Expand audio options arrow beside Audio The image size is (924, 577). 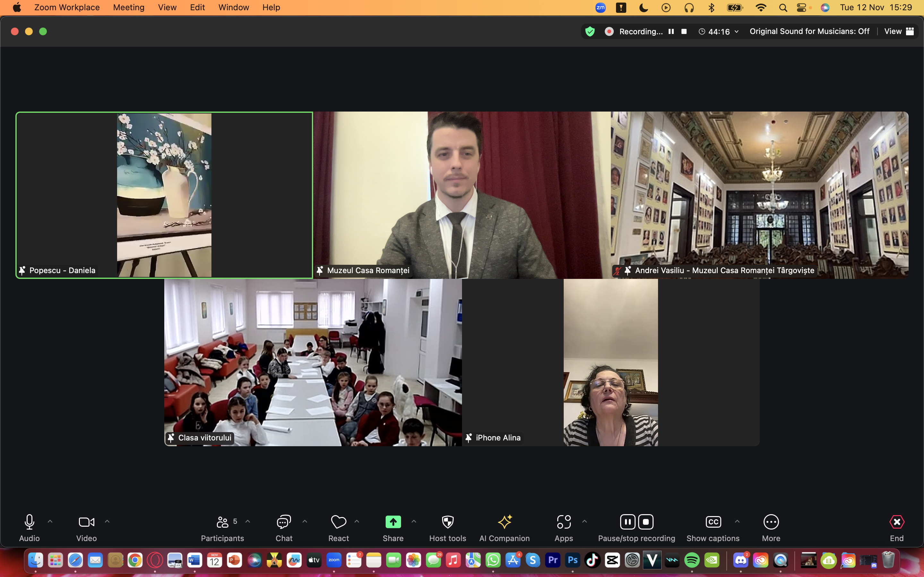point(50,521)
